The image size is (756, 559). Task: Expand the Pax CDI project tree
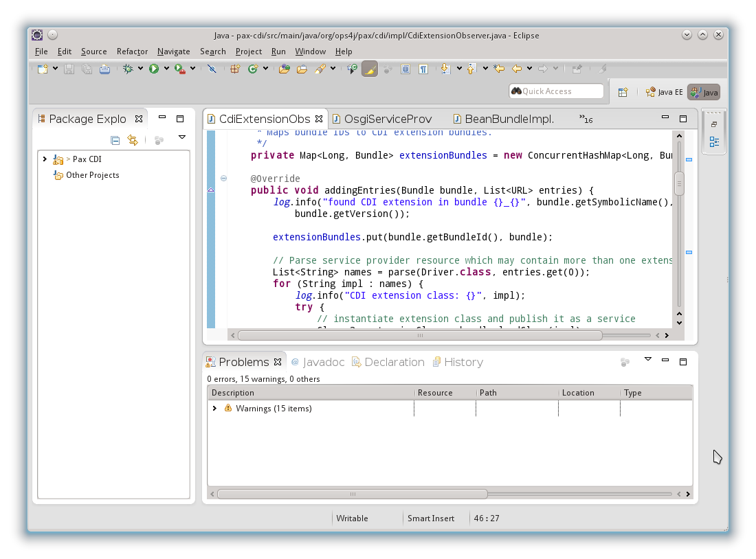(45, 159)
